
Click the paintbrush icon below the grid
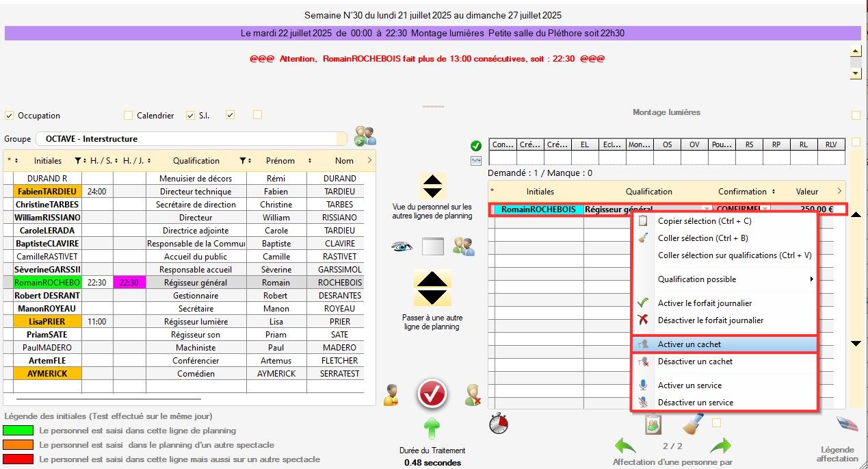[x=693, y=424]
